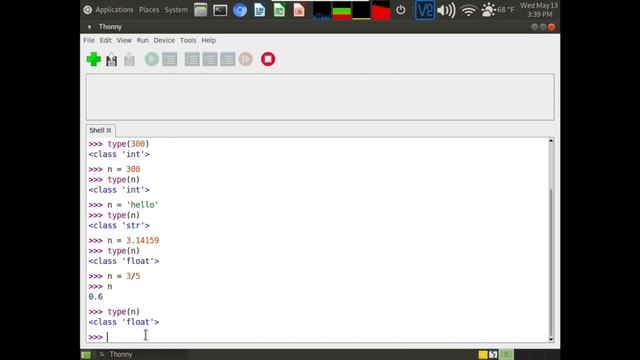Launch the Impress presentation app
This screenshot has width=640, height=360.
(x=299, y=10)
